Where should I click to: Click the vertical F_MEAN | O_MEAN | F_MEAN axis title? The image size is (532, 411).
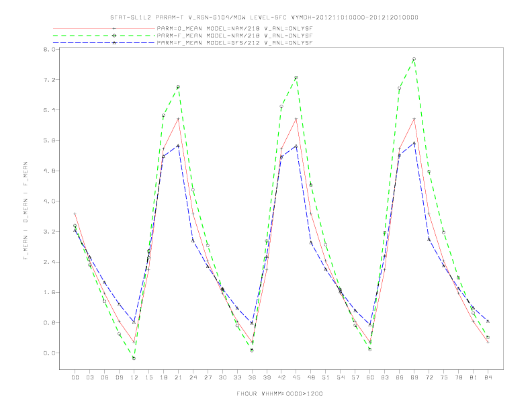point(26,211)
